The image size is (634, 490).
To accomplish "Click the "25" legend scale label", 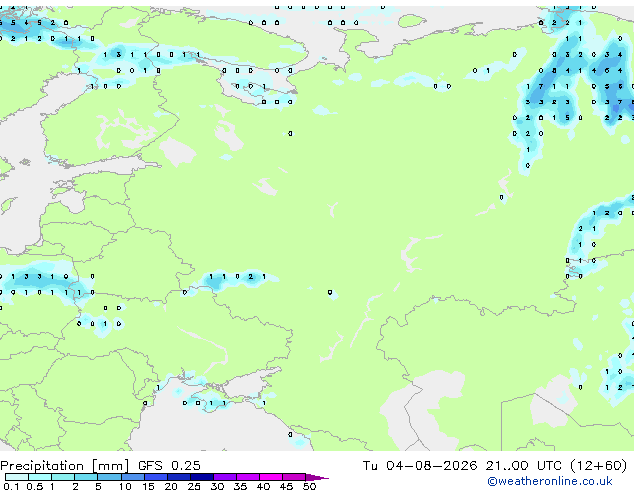I will [194, 486].
